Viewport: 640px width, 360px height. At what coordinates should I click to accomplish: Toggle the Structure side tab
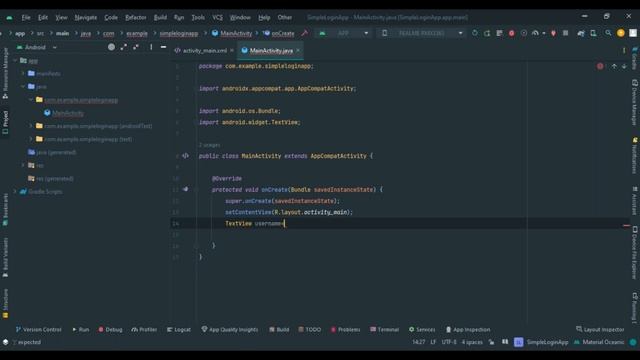[x=5, y=303]
